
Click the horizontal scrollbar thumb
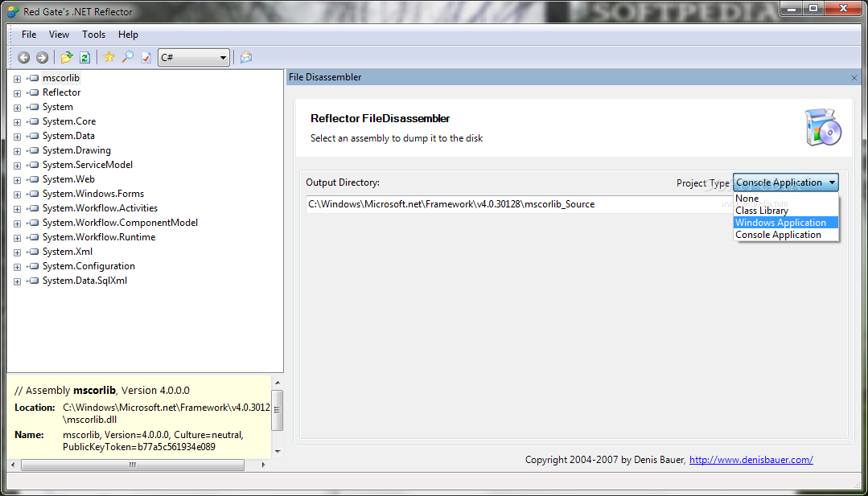[x=133, y=465]
